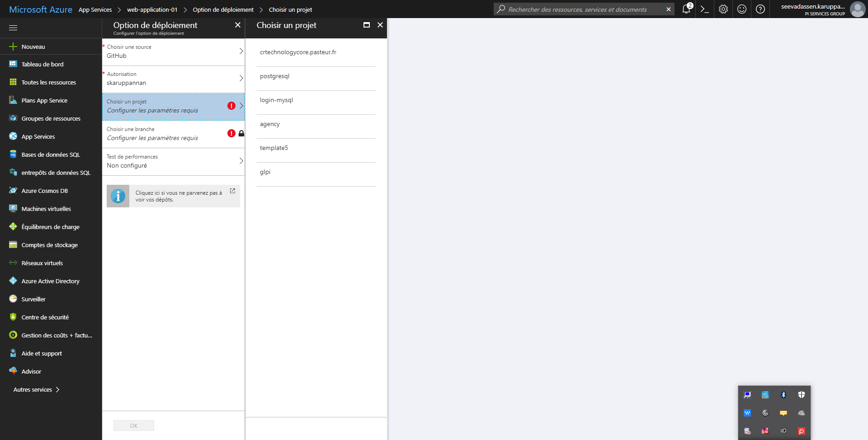Click the OK button
The image size is (868, 440).
tap(134, 426)
